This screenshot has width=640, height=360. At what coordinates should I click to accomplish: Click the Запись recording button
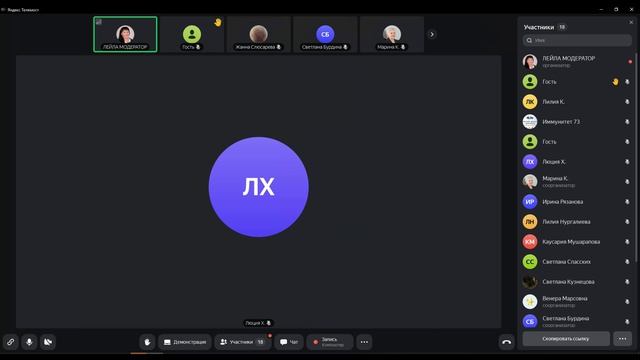[x=330, y=342]
